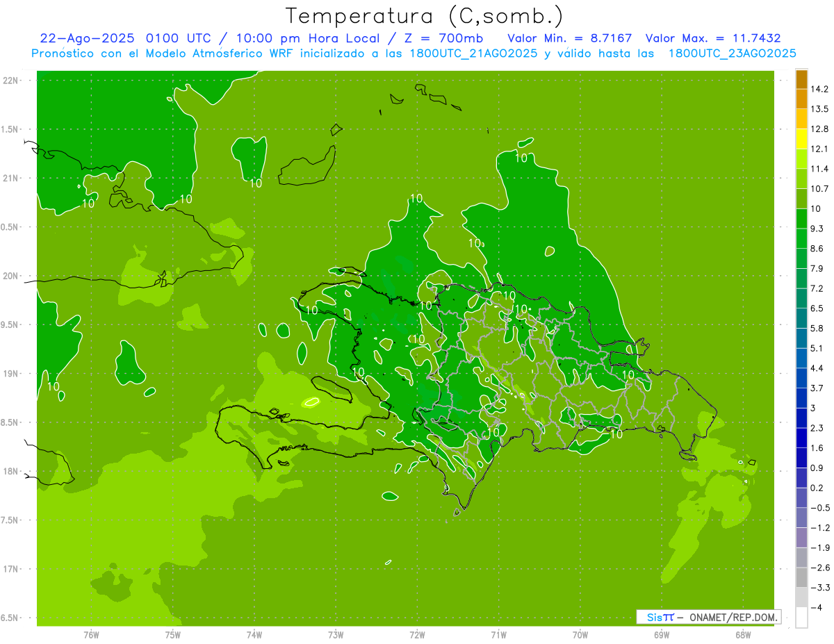Click the legend value '-0.5'
This screenshot has height=644, width=834.
tap(819, 508)
